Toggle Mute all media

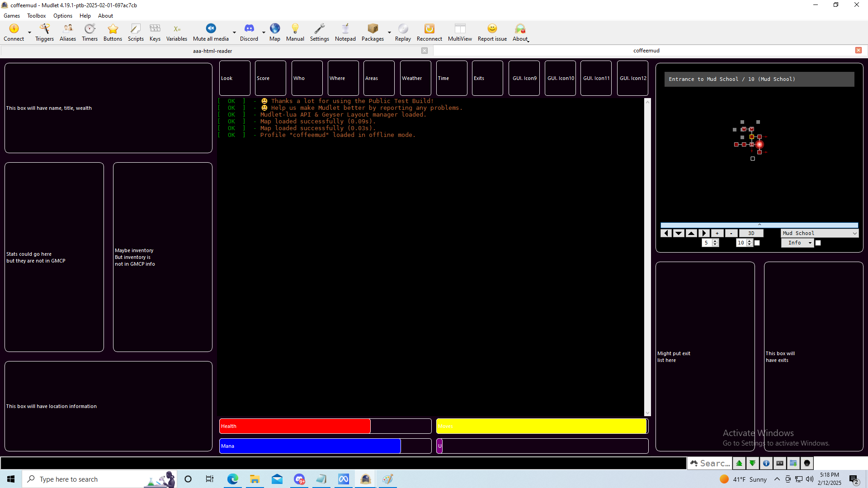210,32
